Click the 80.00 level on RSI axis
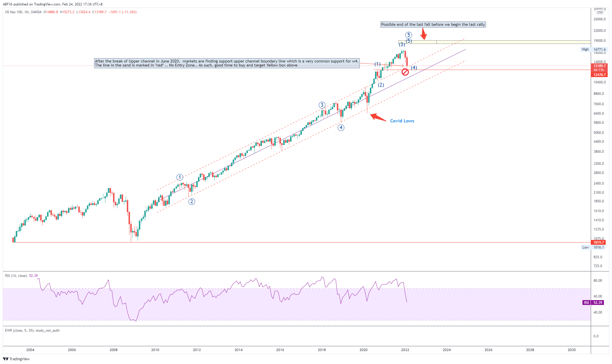 point(598,281)
